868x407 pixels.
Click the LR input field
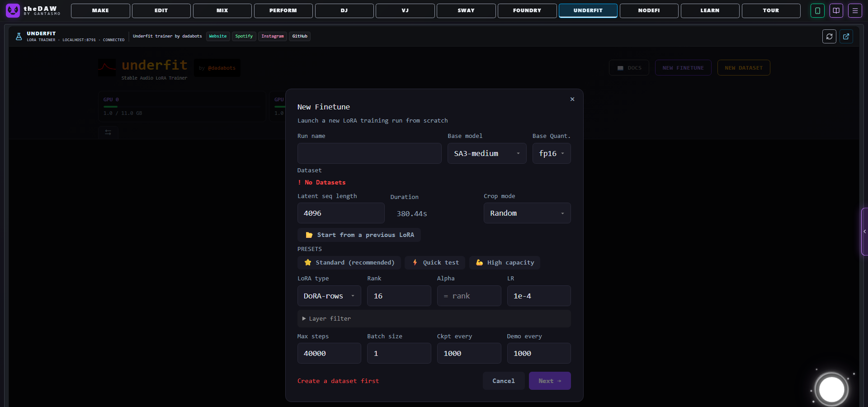click(539, 296)
